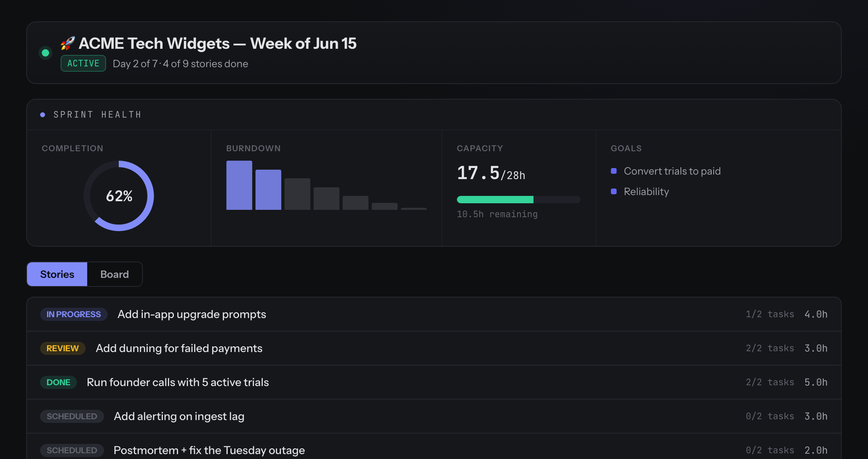868x459 pixels.
Task: Click the 5.0h estimate value
Action: 816,382
